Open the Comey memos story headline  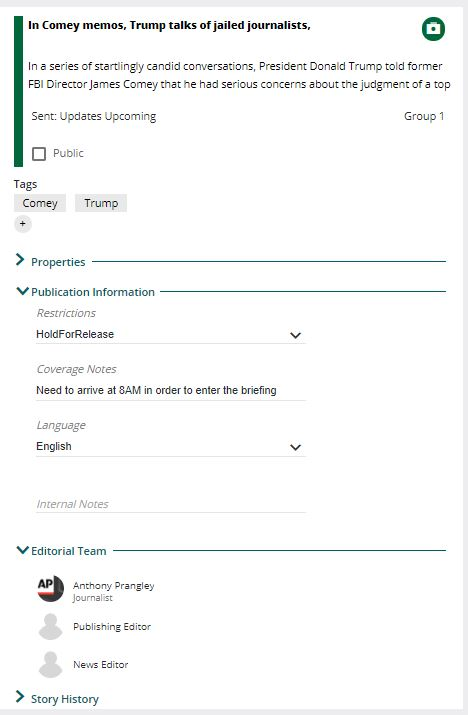[169, 26]
